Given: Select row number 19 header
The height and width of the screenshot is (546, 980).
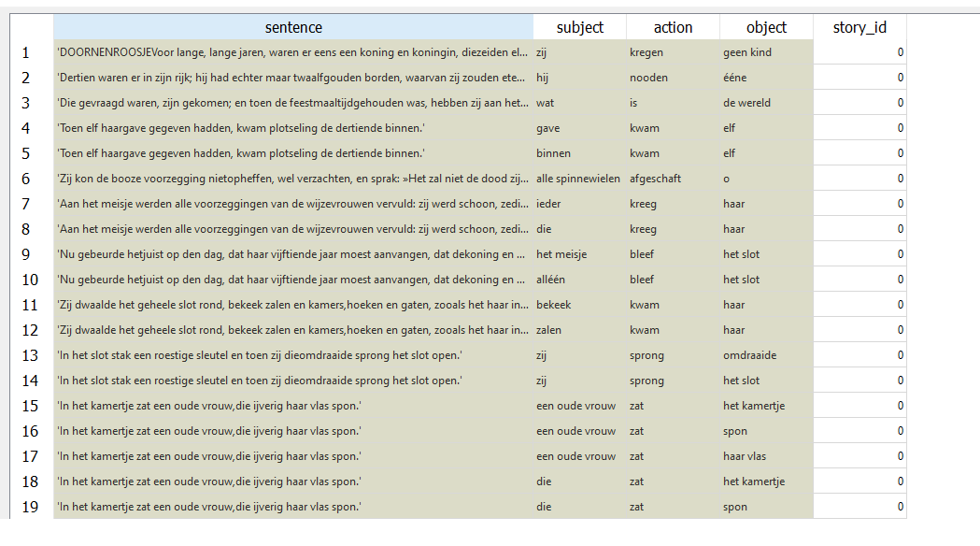Looking at the screenshot, I should point(31,507).
